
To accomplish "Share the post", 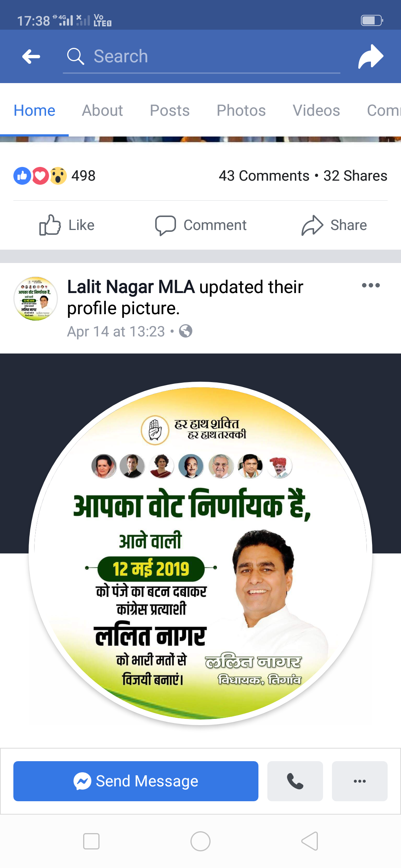I will 334,225.
